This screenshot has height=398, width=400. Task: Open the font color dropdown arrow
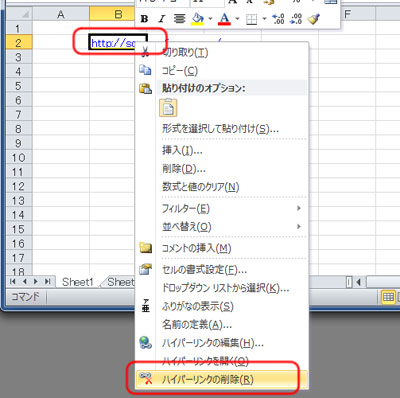click(237, 19)
